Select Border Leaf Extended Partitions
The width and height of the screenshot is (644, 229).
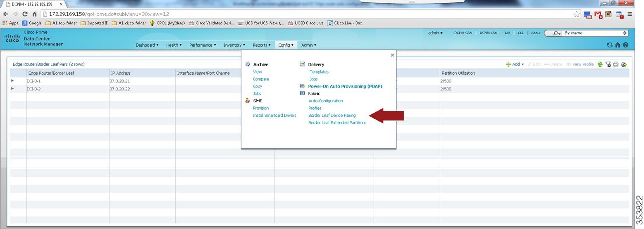coord(337,123)
